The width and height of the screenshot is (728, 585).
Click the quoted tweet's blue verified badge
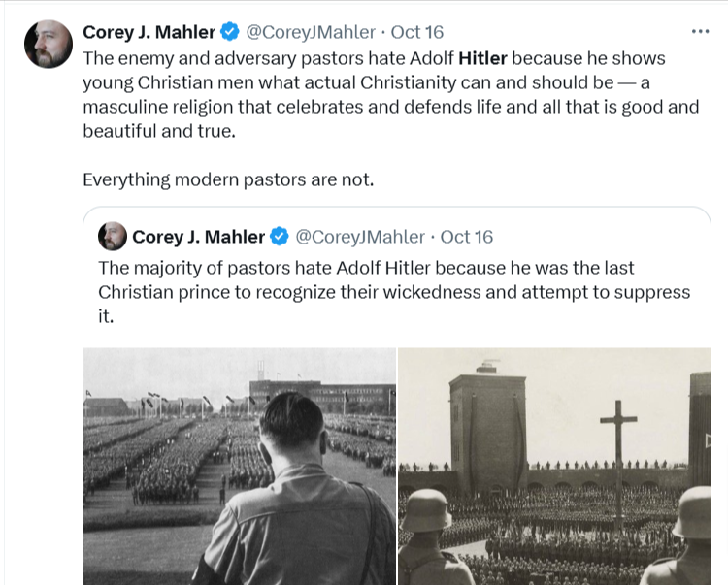[279, 237]
